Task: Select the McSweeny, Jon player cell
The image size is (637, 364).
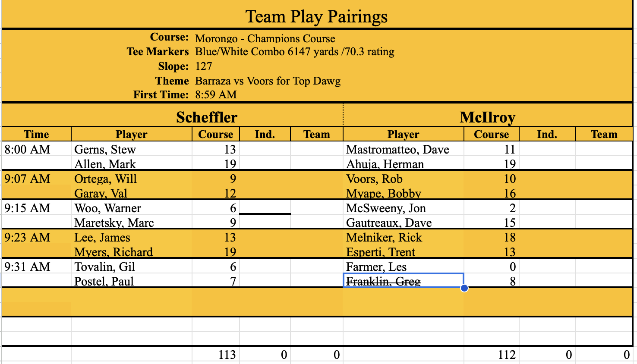Action: point(386,208)
